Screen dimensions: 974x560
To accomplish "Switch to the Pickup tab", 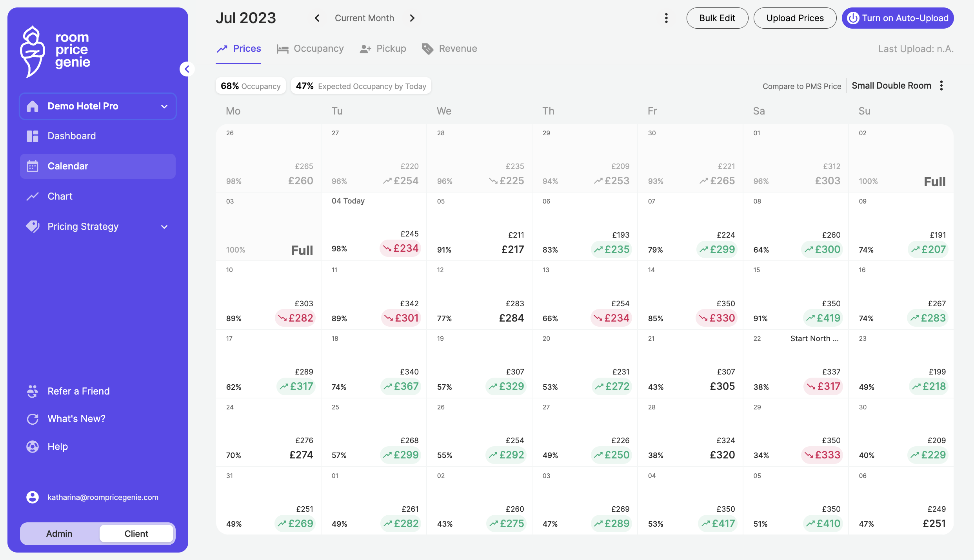I will pos(383,49).
